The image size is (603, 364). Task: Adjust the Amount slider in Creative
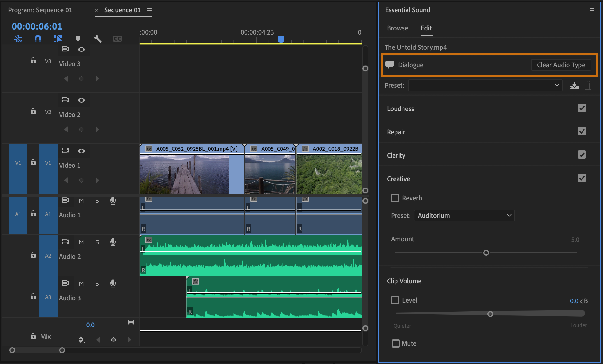486,253
